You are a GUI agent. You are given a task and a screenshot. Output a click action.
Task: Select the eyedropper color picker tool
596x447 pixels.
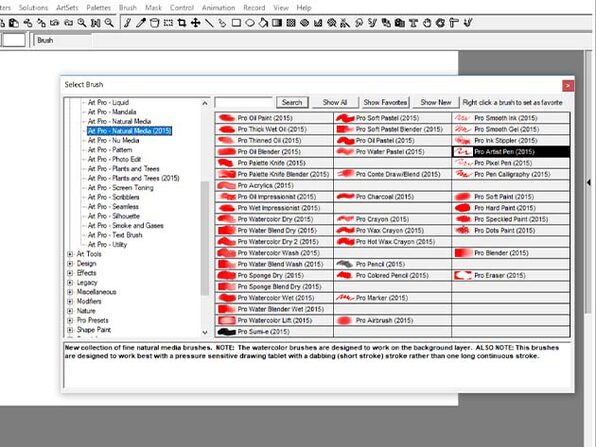141,23
